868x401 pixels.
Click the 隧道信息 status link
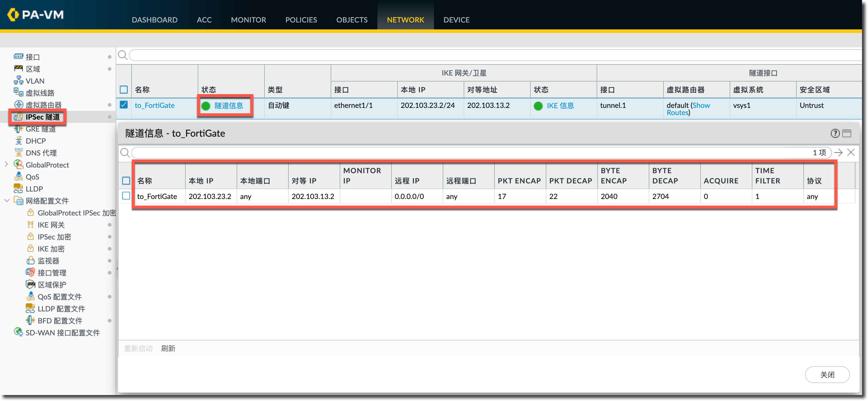click(229, 105)
